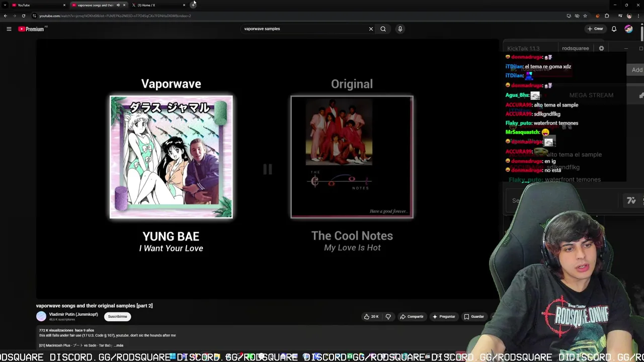Screen dimensions: 644x362
Task: Go to YouTube Premium home logo
Action: (x=31, y=29)
